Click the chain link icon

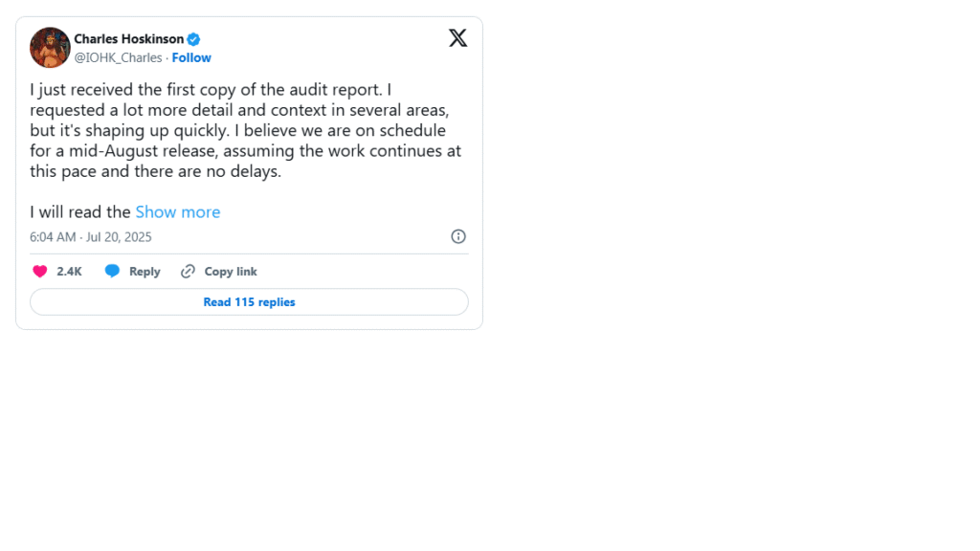click(189, 272)
